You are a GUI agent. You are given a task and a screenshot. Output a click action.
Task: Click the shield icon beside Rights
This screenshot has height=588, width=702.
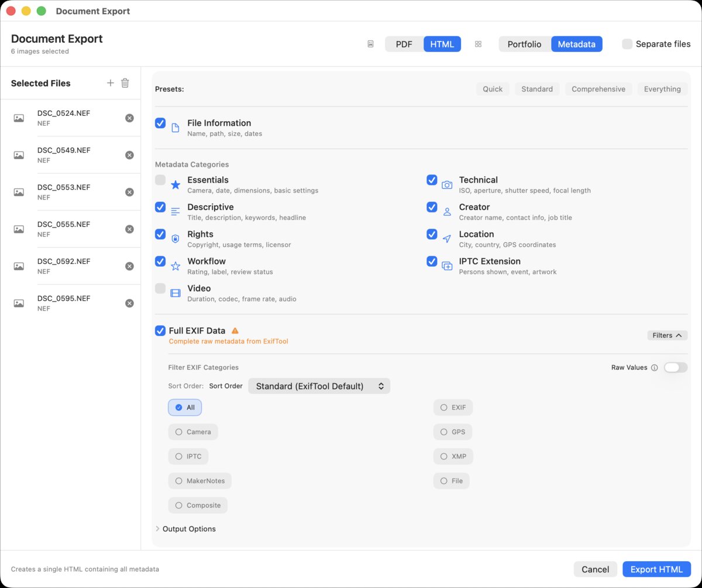coord(175,238)
